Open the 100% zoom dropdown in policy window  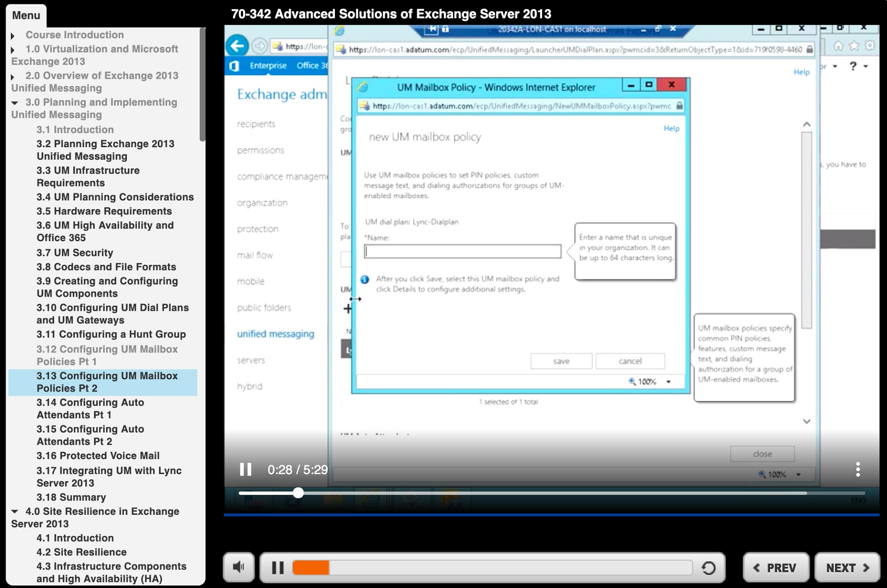point(668,381)
